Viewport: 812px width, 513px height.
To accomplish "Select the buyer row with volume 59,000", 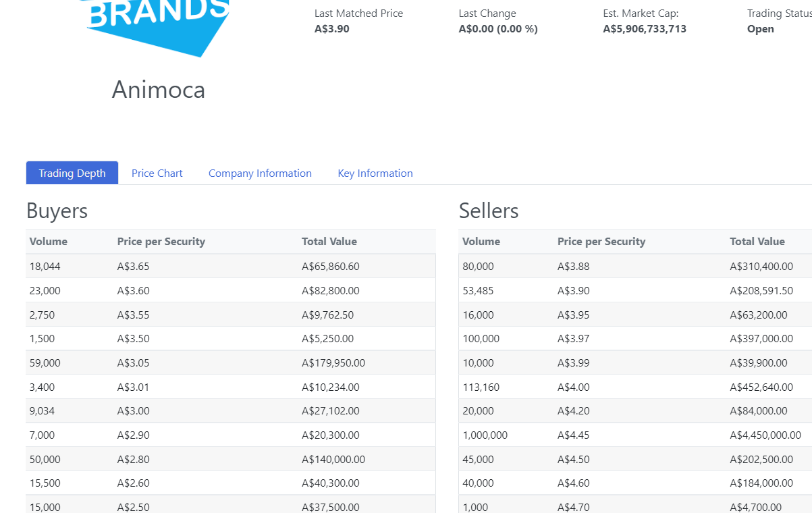I will click(x=231, y=362).
